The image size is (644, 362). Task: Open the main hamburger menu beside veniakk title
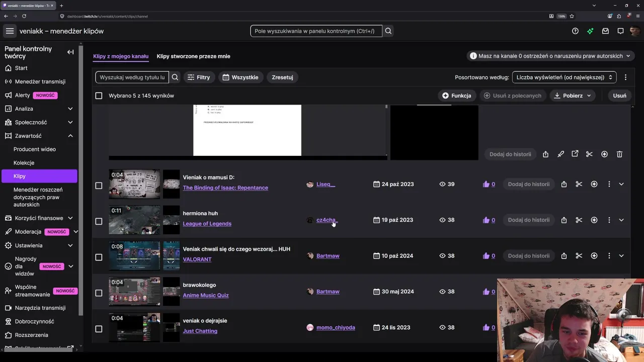[10, 31]
